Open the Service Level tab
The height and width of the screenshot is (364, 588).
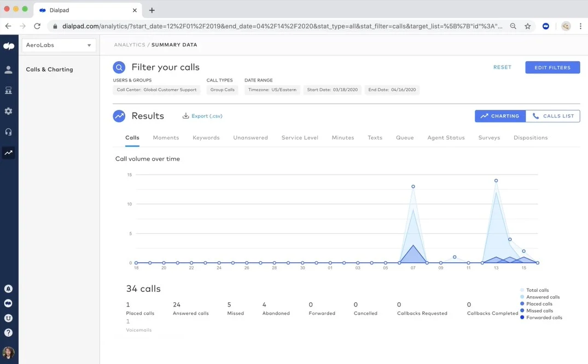(300, 138)
